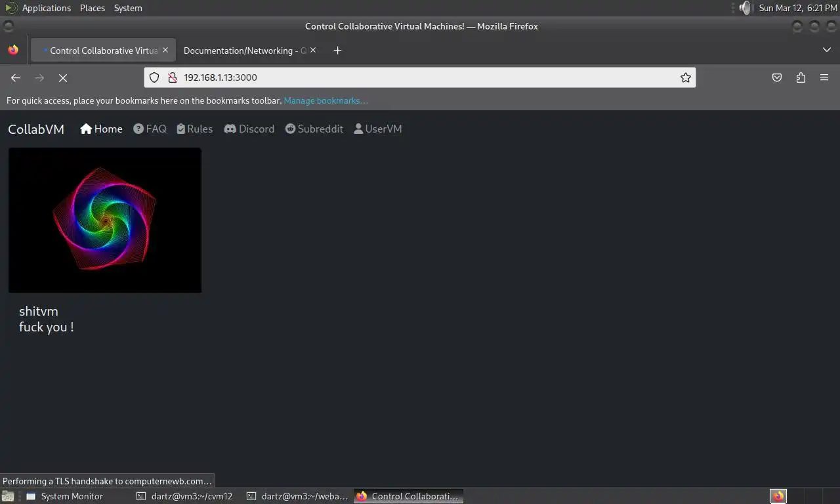Click the date and time clock
The image size is (840, 504).
[798, 8]
